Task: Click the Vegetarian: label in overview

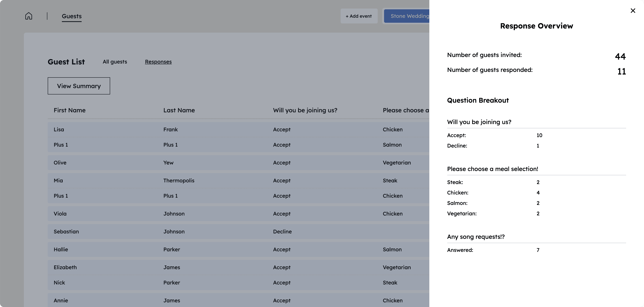Action: [x=462, y=213]
